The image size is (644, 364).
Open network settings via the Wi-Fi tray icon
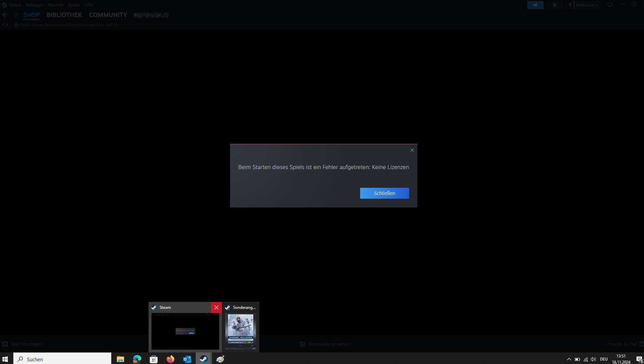(586, 359)
